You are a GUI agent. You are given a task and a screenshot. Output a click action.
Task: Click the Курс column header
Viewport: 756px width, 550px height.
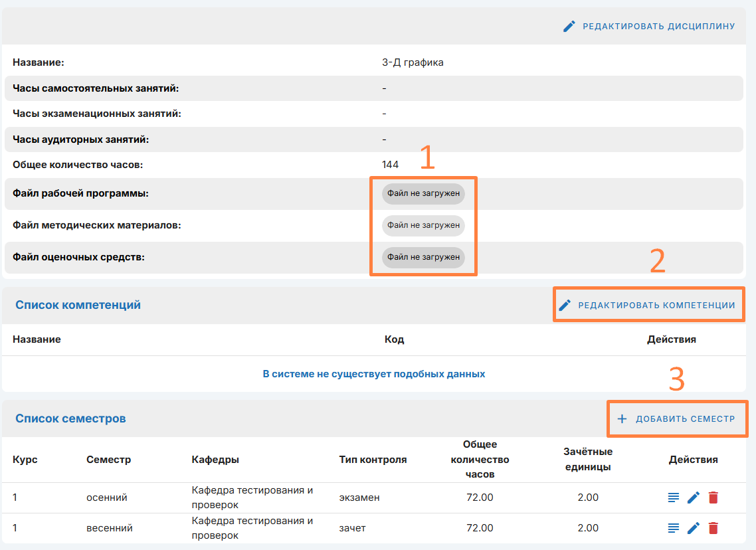click(25, 460)
